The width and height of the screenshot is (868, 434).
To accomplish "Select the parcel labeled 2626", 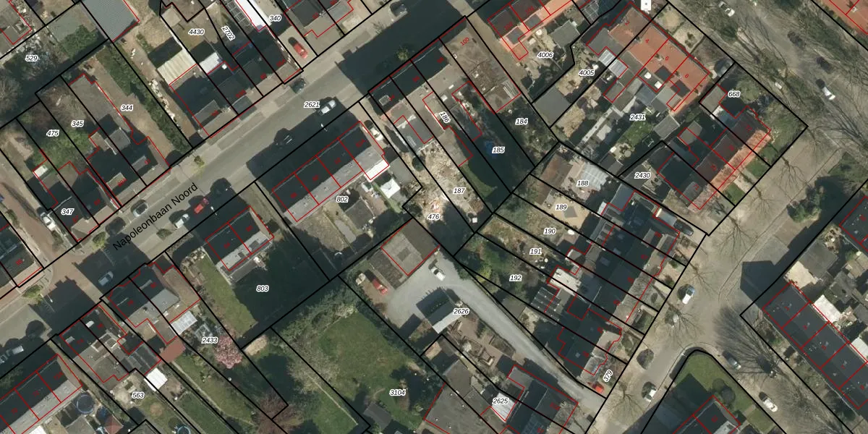I will (x=461, y=312).
